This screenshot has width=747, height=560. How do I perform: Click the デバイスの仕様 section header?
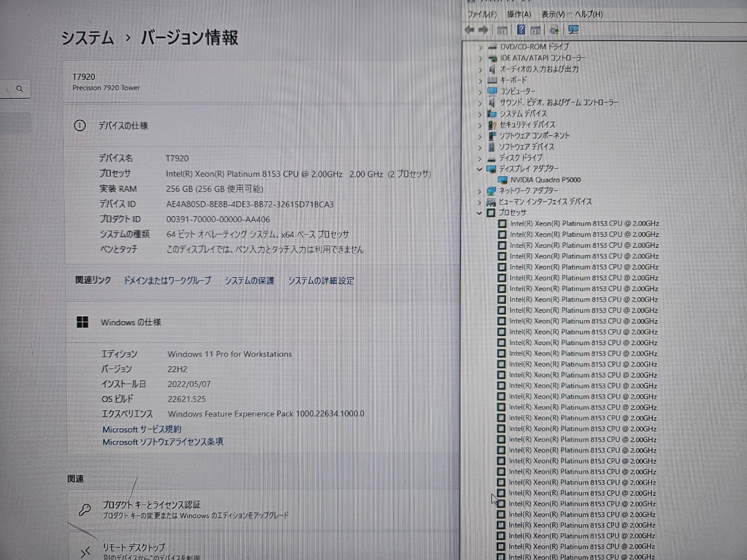(123, 126)
